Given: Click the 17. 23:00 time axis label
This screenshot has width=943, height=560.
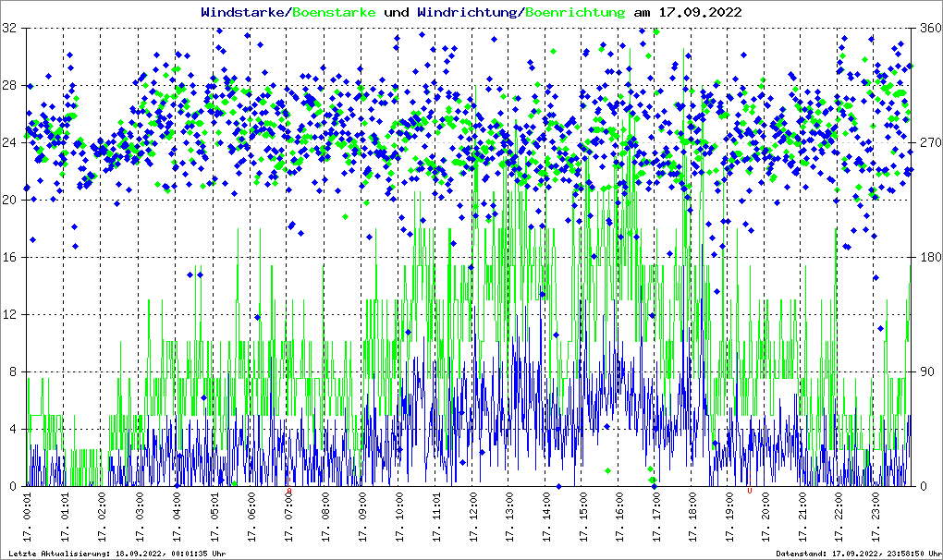Looking at the screenshot, I should [876, 517].
